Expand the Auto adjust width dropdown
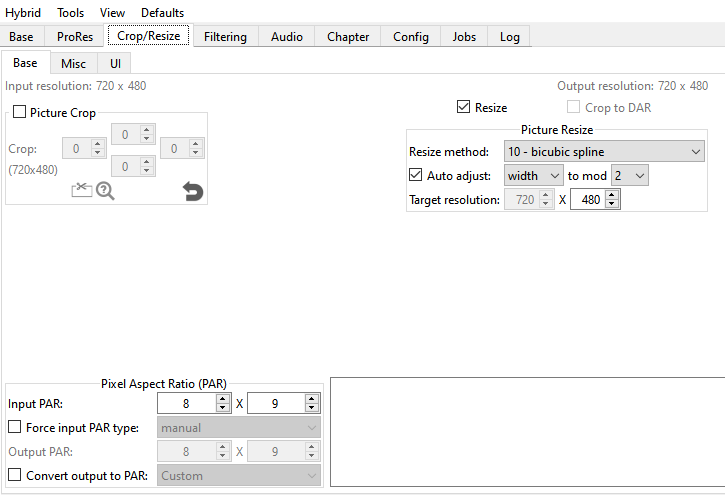Screen dimensions: 725x495 (x=534, y=176)
